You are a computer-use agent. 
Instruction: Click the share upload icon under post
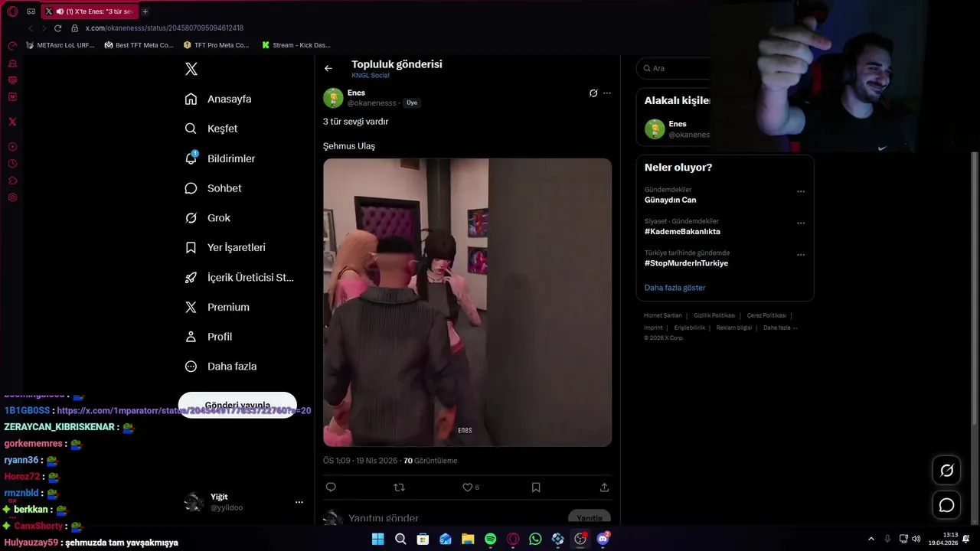coord(604,487)
